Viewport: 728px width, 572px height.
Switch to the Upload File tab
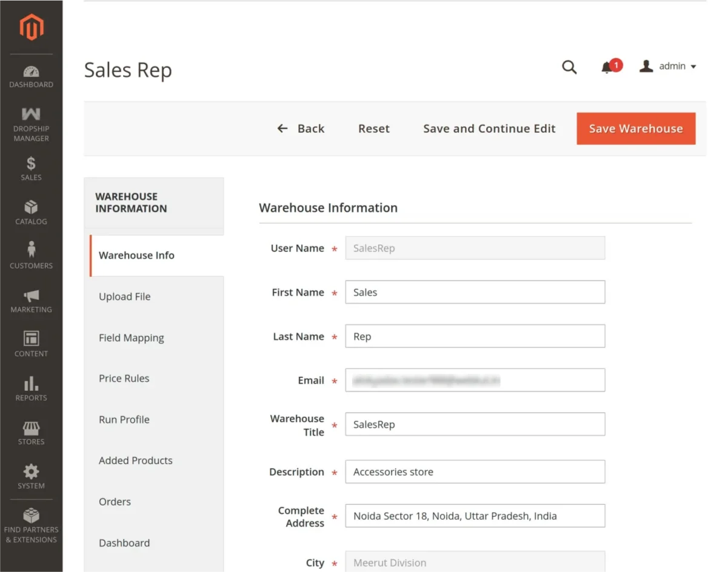[125, 296]
